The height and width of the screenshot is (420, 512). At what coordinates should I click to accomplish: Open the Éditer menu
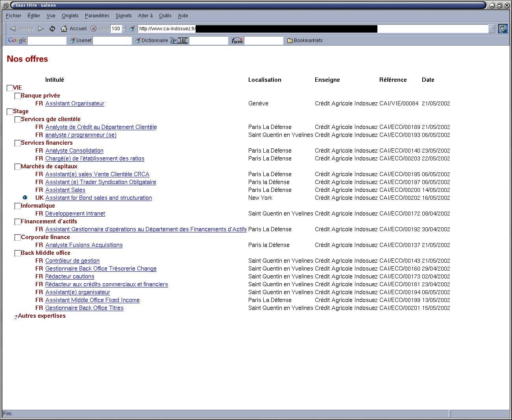(34, 16)
